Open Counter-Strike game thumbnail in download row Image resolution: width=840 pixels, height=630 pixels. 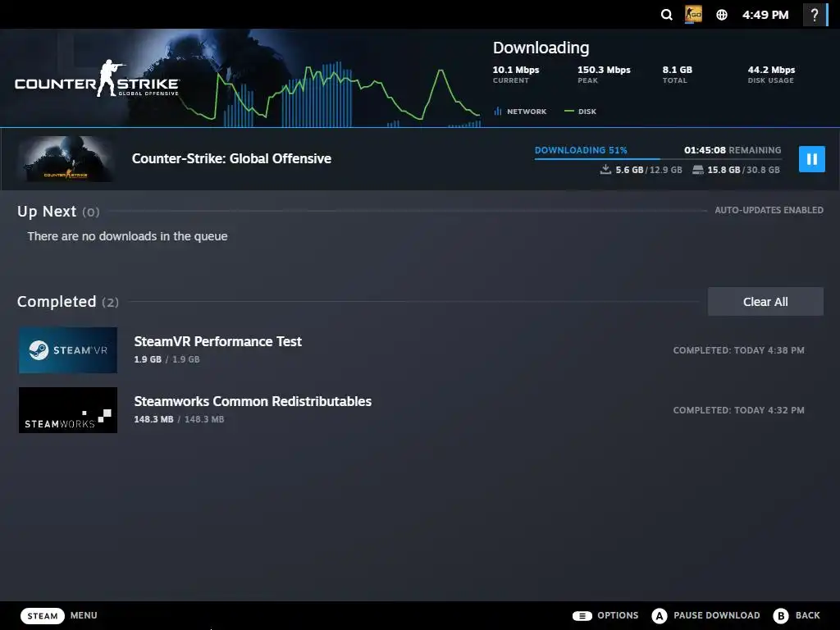pyautogui.click(x=66, y=159)
